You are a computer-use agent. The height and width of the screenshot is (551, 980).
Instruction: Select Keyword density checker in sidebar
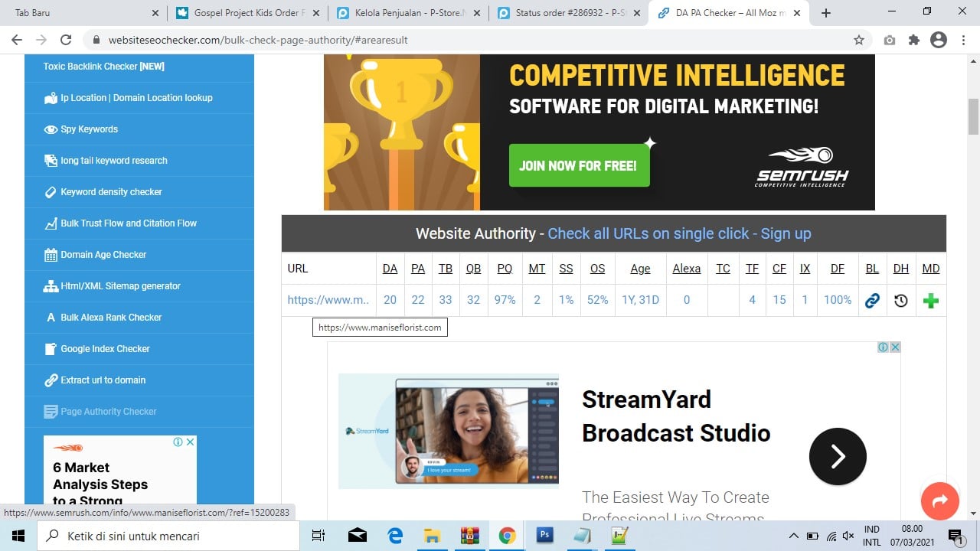111,192
